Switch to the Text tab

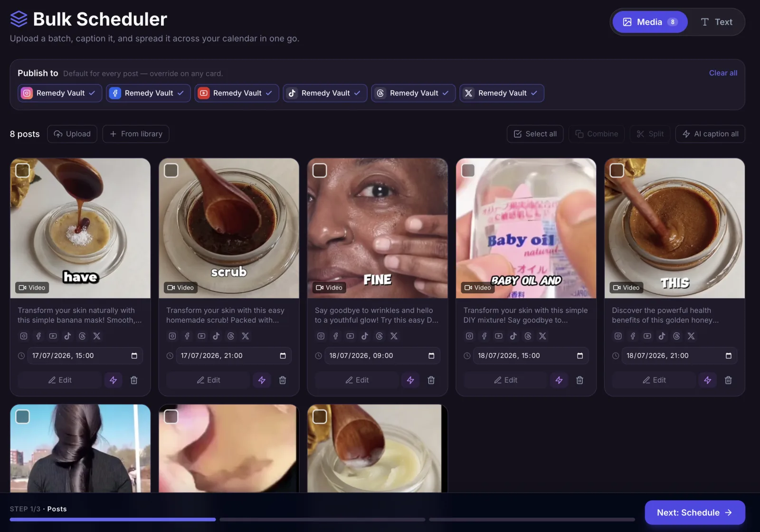coord(716,22)
